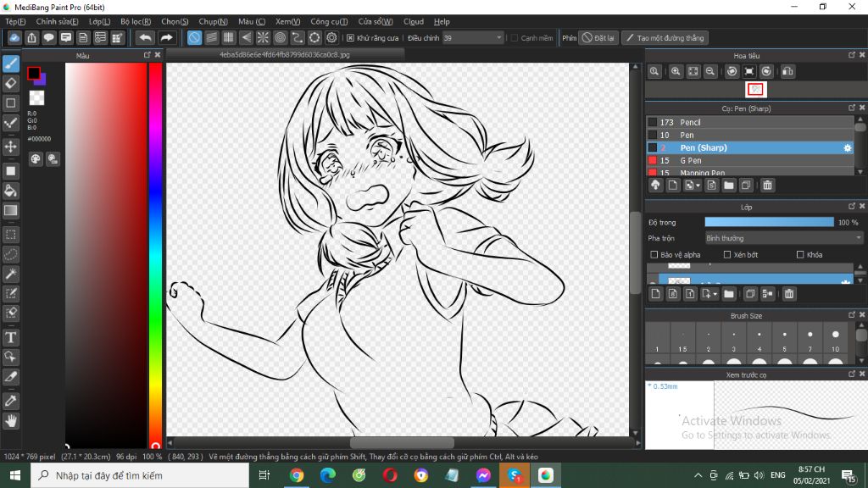
Task: Click the transparent color swatch
Action: coord(36,98)
